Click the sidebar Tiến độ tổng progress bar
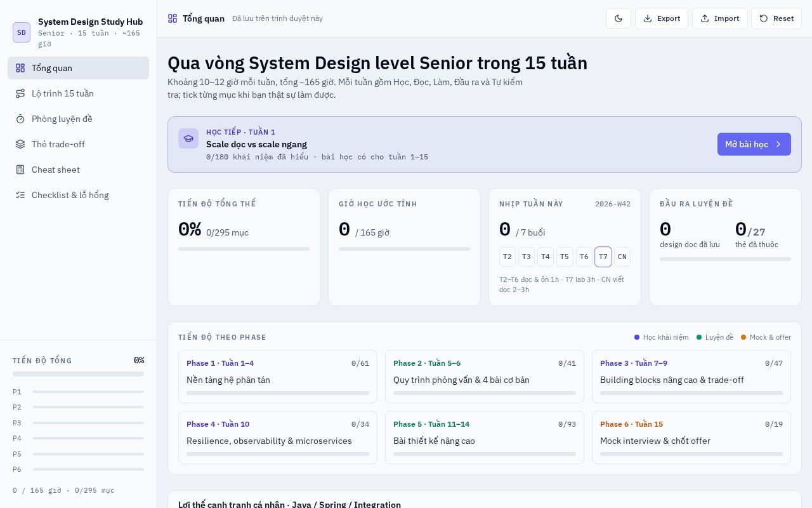The image size is (812, 508). [78, 374]
